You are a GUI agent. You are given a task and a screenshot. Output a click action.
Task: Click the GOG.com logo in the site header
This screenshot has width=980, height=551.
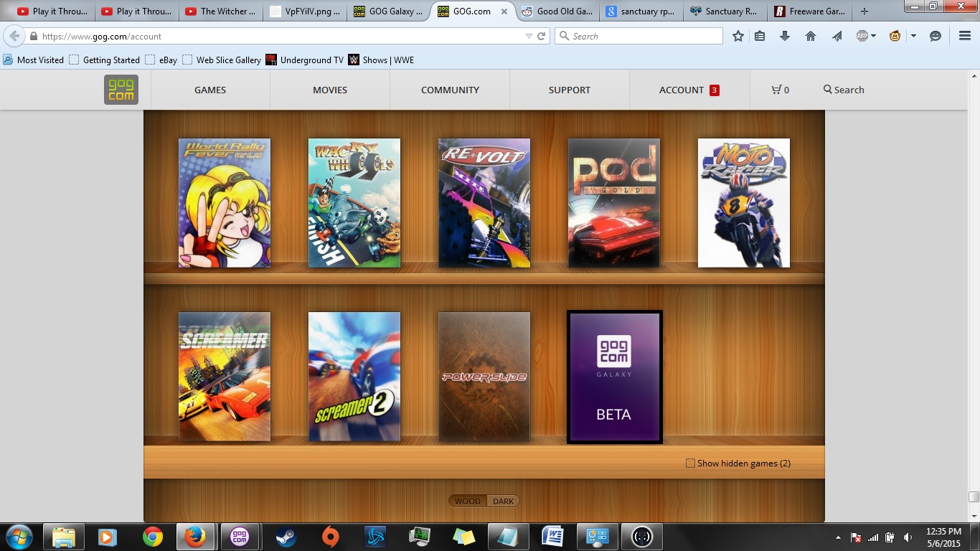(121, 90)
